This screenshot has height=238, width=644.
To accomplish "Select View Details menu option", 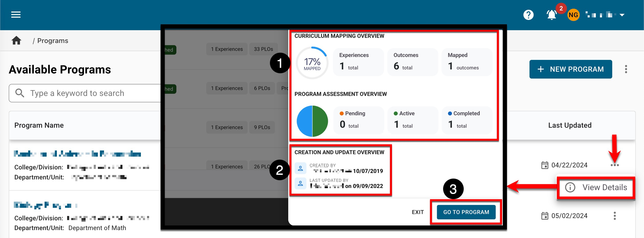I will [x=604, y=187].
